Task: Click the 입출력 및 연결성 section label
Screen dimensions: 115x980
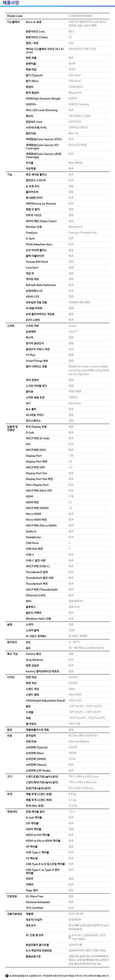Action: click(x=13, y=428)
